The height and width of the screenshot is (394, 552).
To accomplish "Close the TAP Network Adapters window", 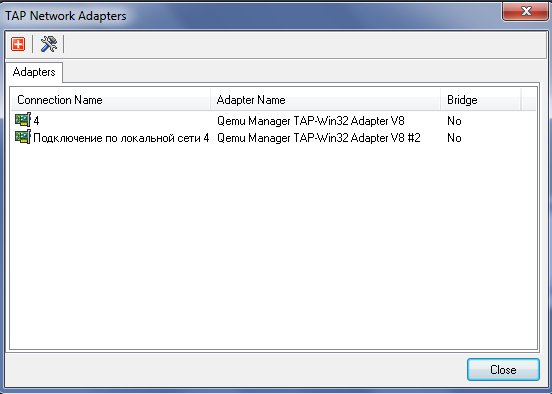I will pos(526,11).
